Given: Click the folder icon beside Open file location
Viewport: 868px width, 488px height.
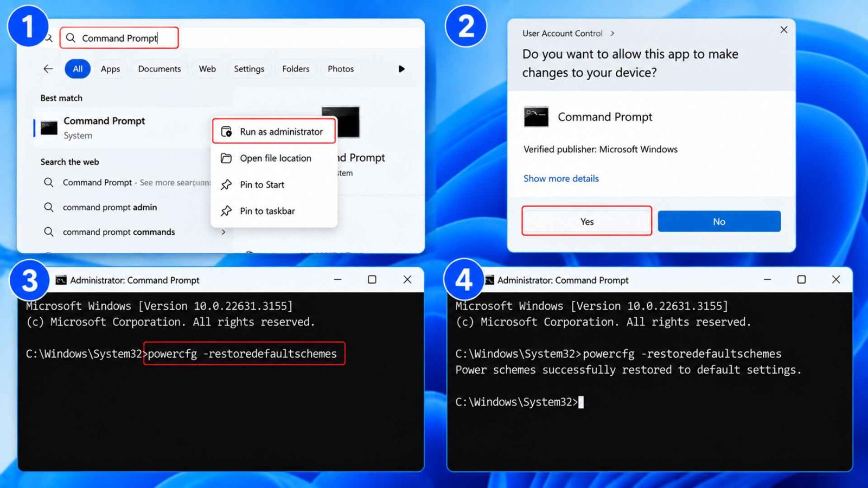Looking at the screenshot, I should click(x=226, y=158).
